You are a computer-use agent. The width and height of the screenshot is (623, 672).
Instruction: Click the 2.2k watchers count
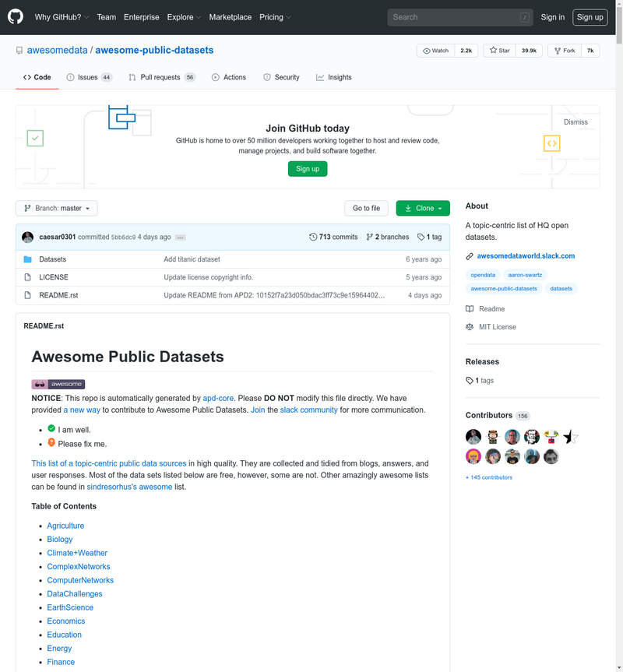(x=466, y=51)
